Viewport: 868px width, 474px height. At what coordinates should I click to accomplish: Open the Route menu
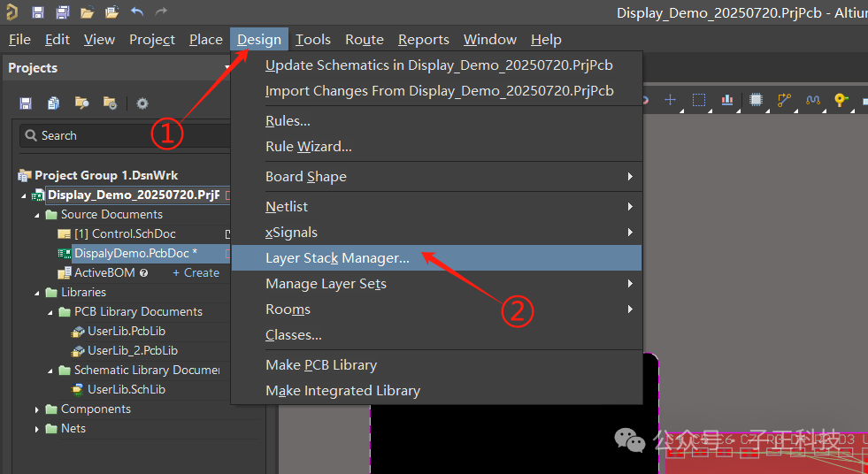coord(365,40)
